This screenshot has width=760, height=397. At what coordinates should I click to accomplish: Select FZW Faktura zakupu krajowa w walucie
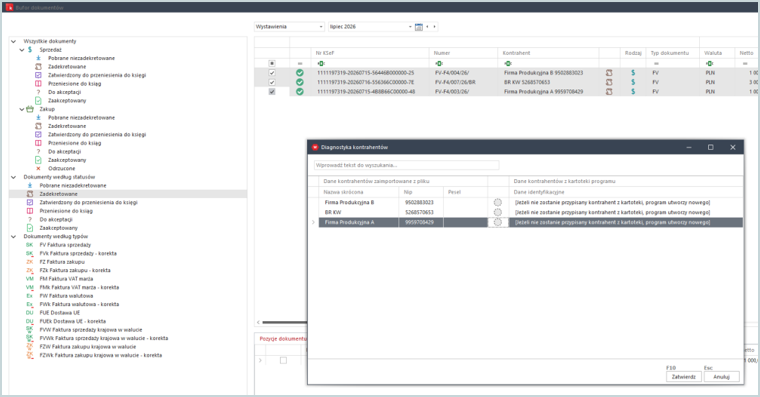[88, 347]
